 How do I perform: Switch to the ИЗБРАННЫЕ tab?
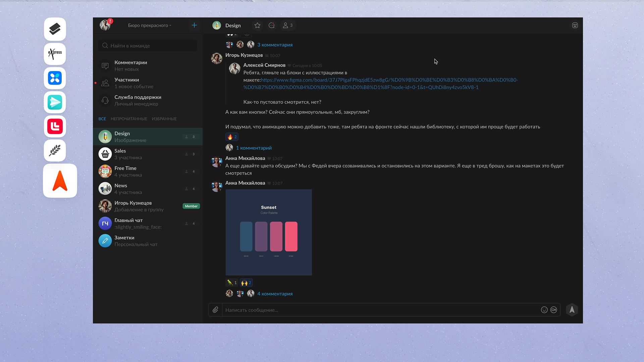[164, 119]
